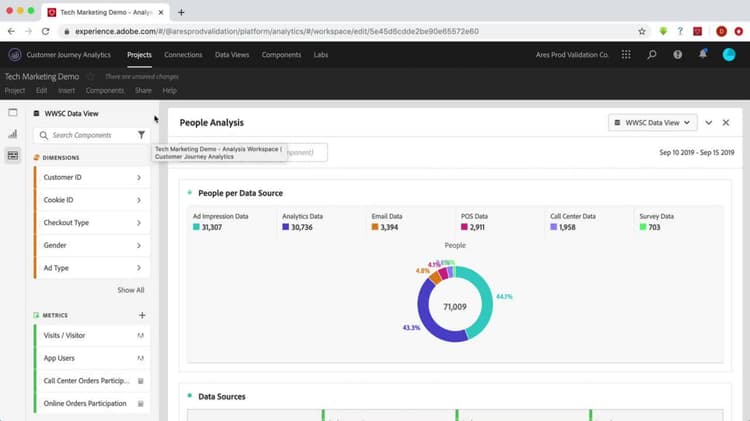The image size is (750, 421).
Task: Expand the Cookie ID dimension
Action: pos(139,200)
